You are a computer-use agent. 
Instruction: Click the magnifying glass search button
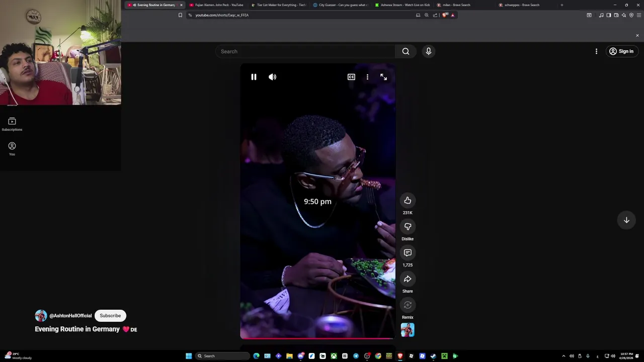coord(406,51)
